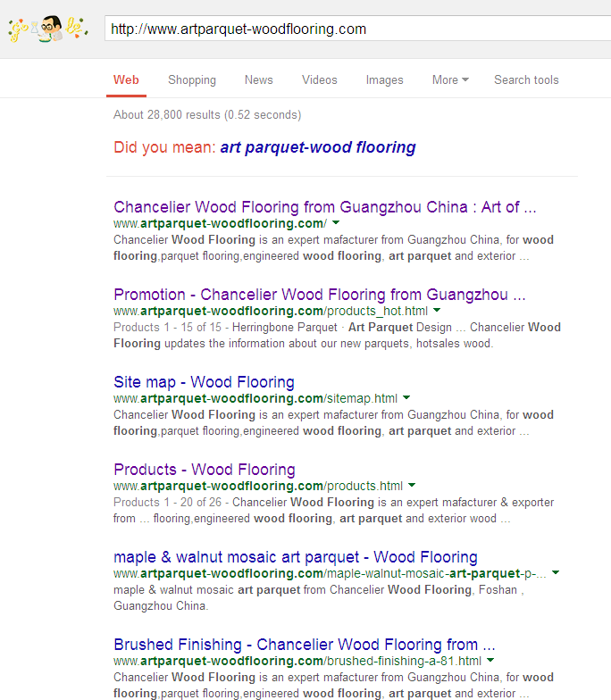
Task: Click the search box with artparquet URL
Action: pyautogui.click(x=357, y=29)
